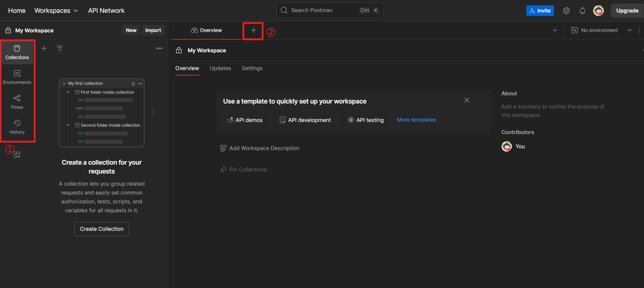Click the collection preview illustration
644x288 pixels.
[102, 113]
